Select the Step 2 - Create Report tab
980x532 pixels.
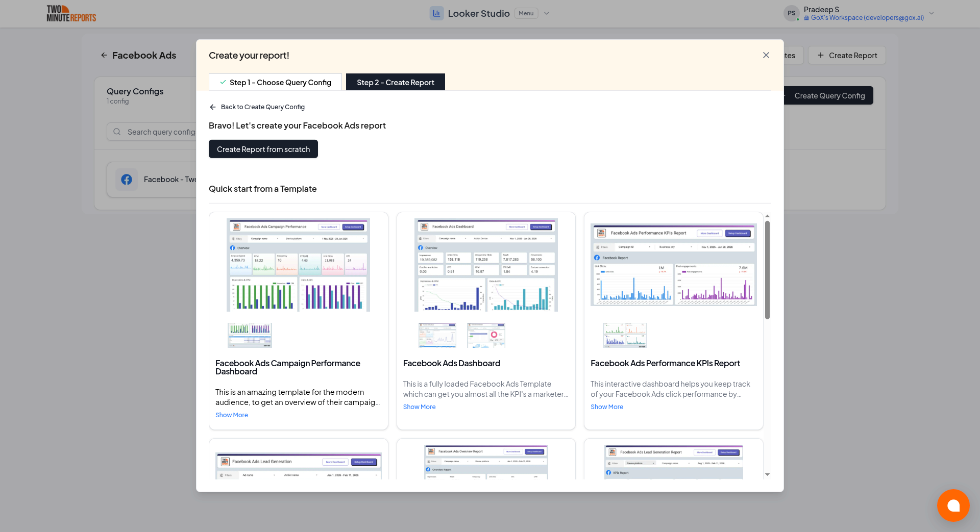[396, 82]
